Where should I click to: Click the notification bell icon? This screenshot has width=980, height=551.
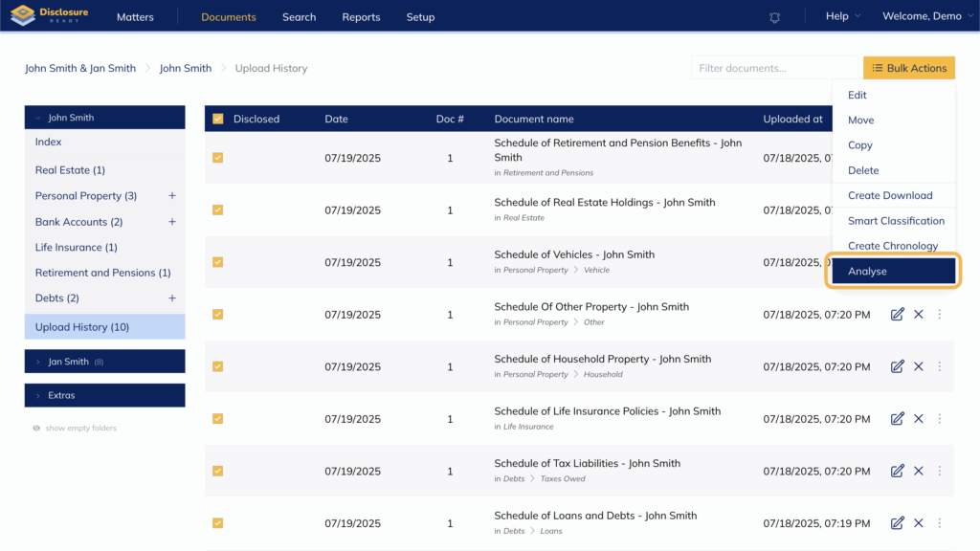point(774,17)
